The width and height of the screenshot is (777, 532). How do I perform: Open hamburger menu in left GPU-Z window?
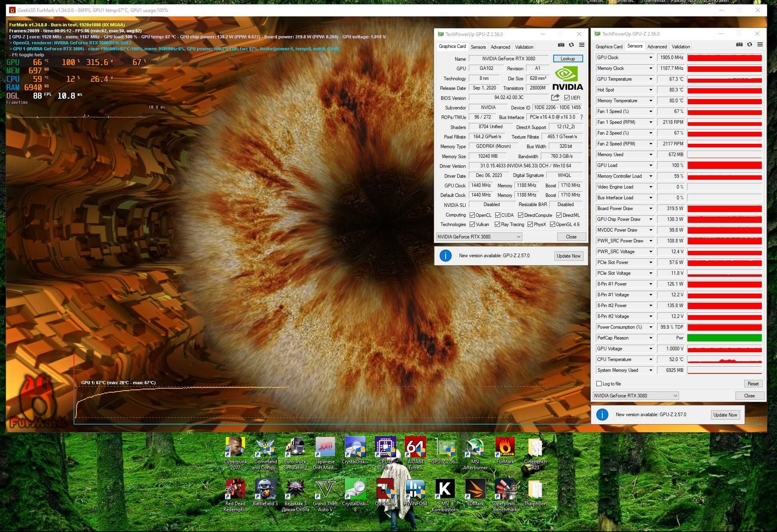coord(582,45)
